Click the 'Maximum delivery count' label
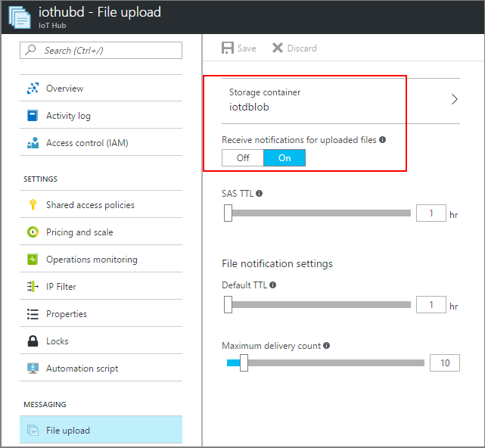The width and height of the screenshot is (485, 448). 272,346
